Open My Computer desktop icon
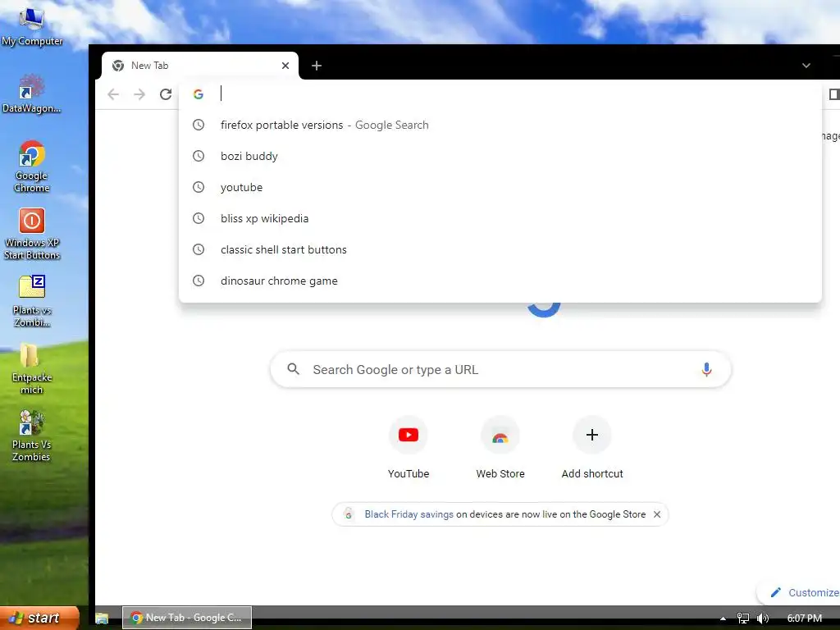This screenshot has height=630, width=840. [32, 25]
